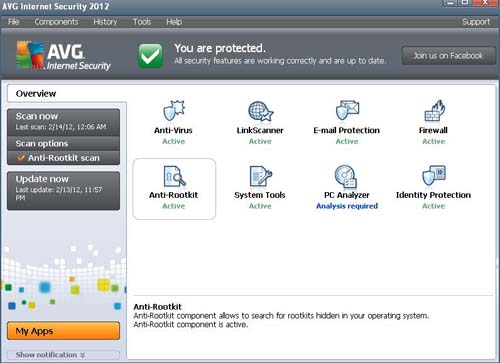
Task: Click the 'Analysis required' status text
Action: click(347, 206)
